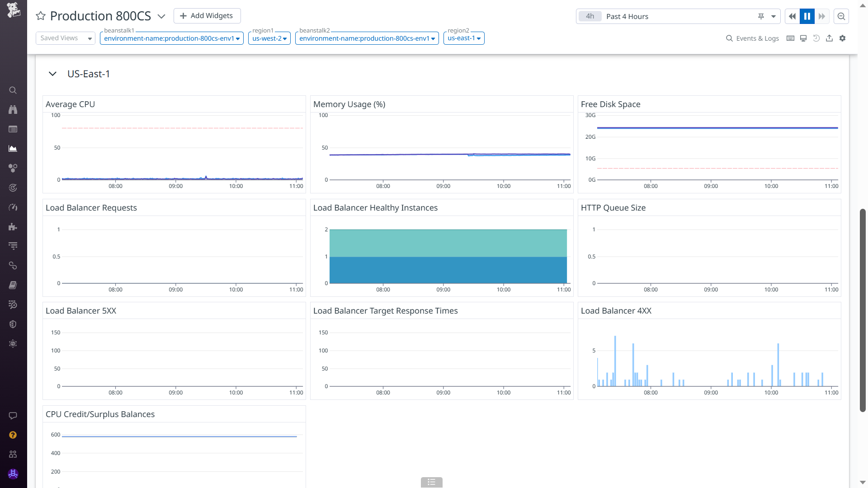Image resolution: width=868 pixels, height=488 pixels.
Task: Open the Dashboards icon in left sidebar
Action: point(13,149)
